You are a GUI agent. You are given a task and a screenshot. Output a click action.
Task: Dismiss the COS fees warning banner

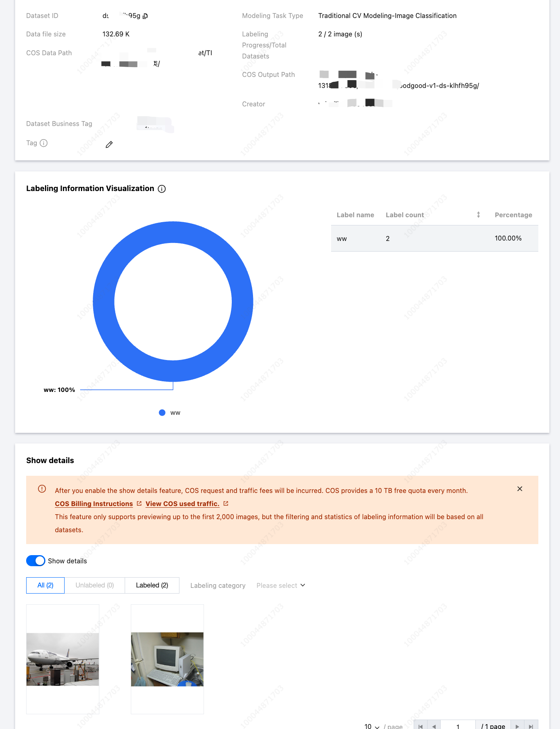[x=520, y=489]
